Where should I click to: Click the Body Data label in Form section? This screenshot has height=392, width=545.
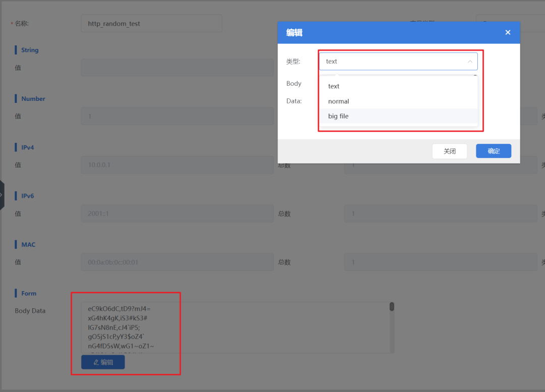(x=30, y=311)
